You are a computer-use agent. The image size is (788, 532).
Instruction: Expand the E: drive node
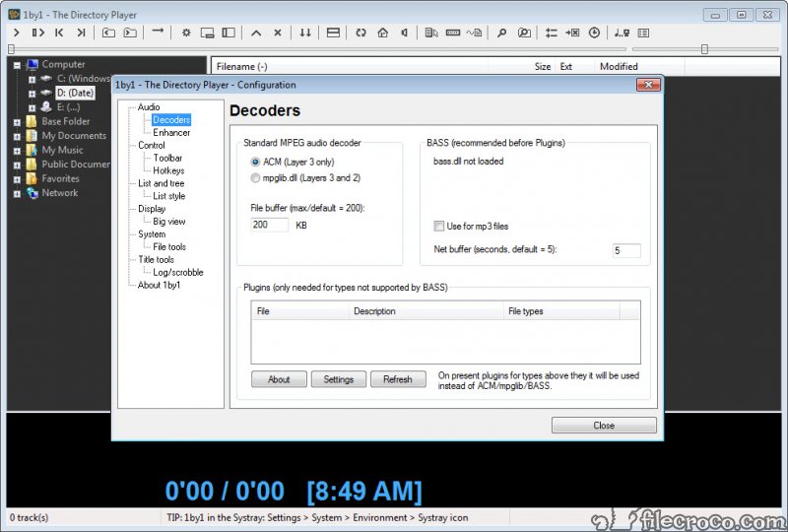coord(33,107)
